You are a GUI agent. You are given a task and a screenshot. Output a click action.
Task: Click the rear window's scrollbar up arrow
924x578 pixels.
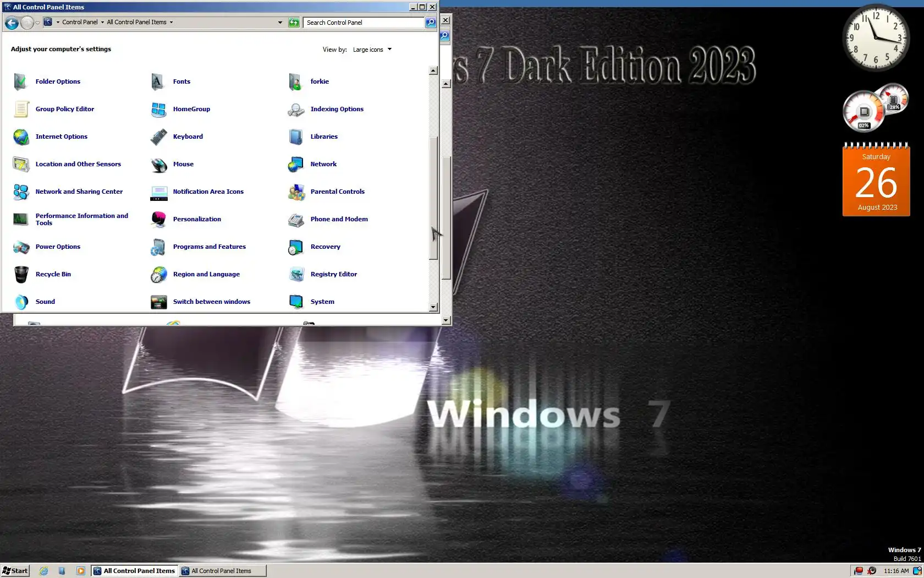pyautogui.click(x=446, y=84)
